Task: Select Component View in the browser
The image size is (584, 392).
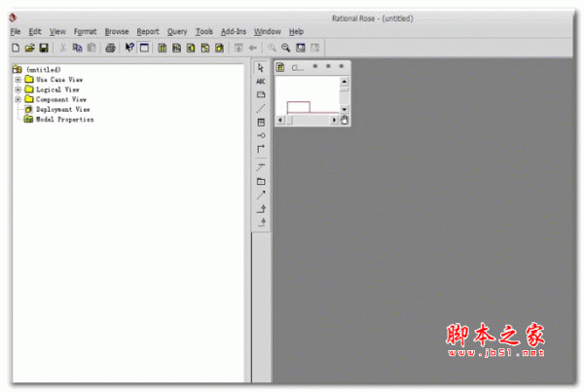Action: tap(61, 99)
